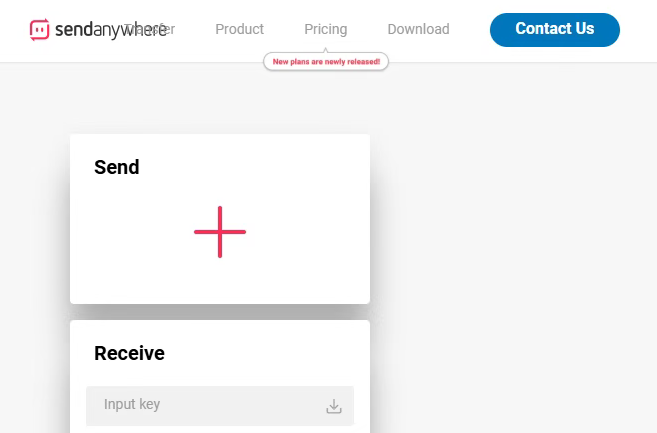This screenshot has height=433, width=657.
Task: Click the Send heading text
Action: tap(117, 167)
